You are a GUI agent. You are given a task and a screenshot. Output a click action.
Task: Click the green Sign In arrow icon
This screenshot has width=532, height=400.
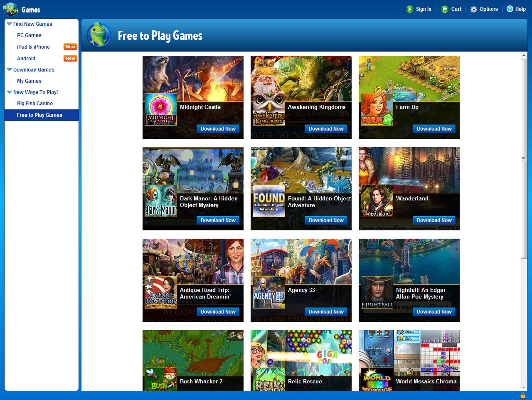click(x=409, y=9)
